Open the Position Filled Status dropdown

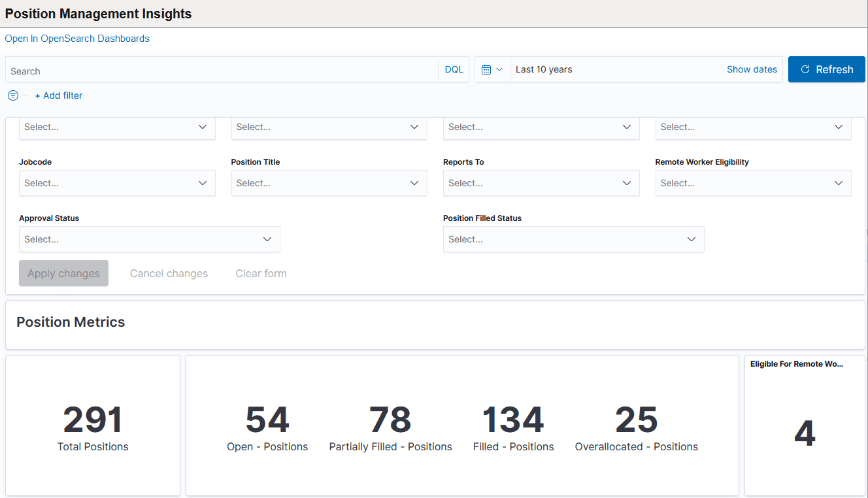pos(573,239)
